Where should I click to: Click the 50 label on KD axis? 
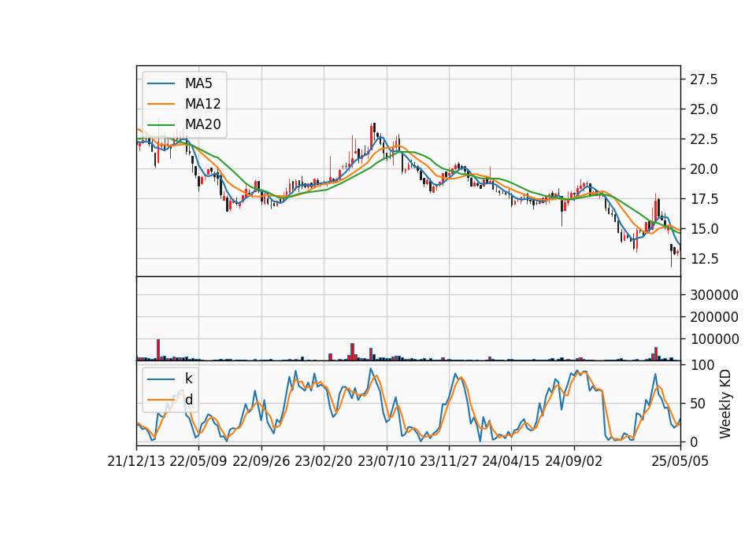coord(697,404)
